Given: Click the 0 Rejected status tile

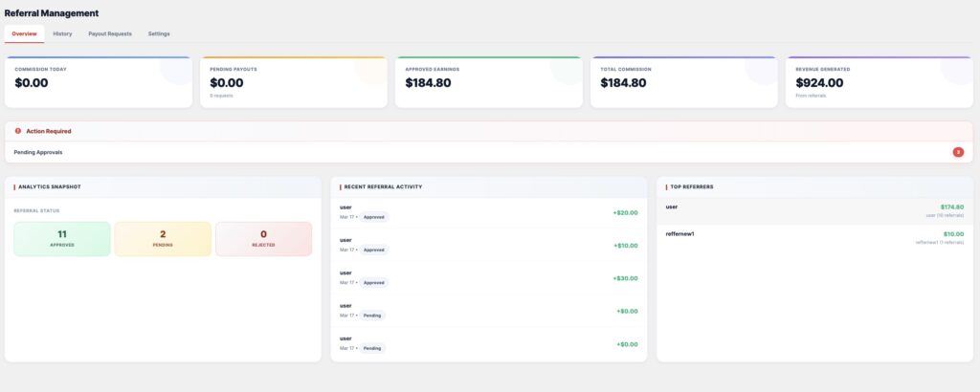Looking at the screenshot, I should click(263, 238).
